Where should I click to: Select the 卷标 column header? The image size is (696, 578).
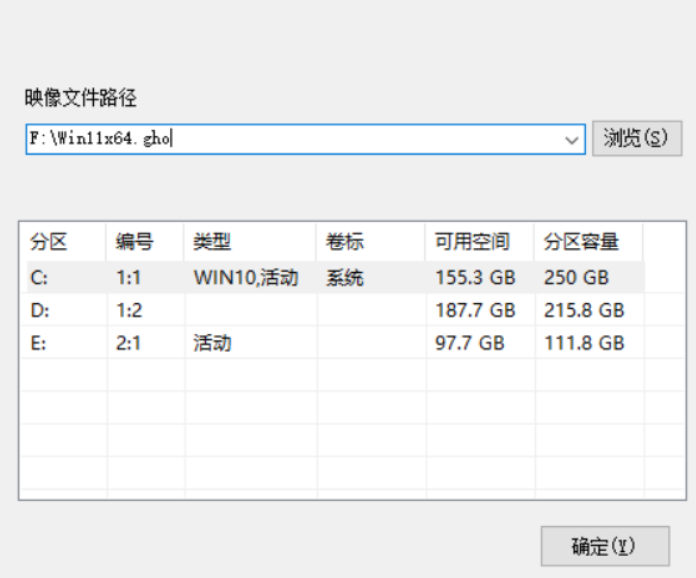coord(344,242)
